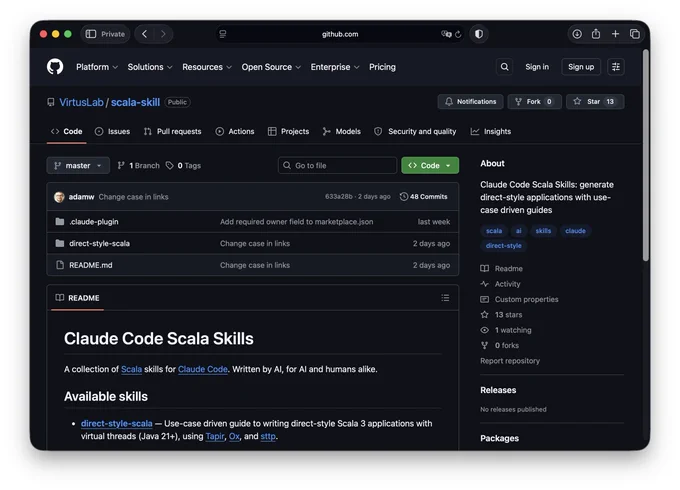Switch to the Actions tab
The image size is (680, 490).
point(235,131)
